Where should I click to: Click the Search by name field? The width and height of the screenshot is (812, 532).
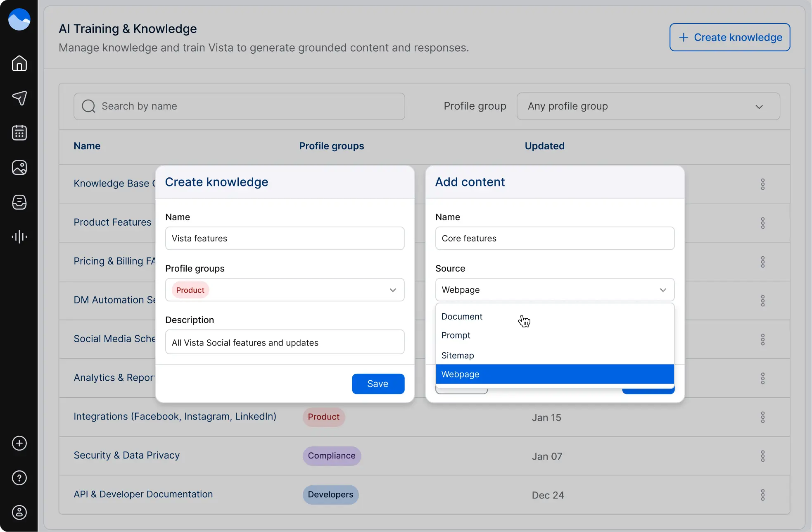click(240, 106)
